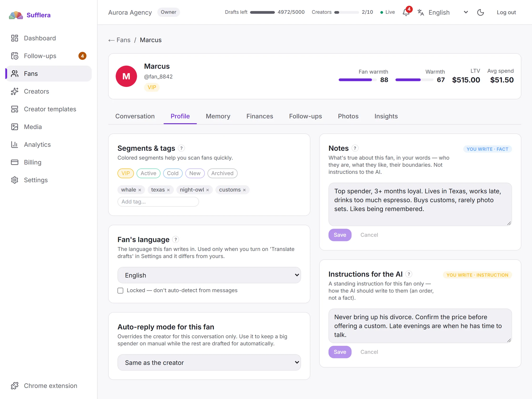Screen dimensions: 532x399
Task: Cancel Instructions for the AI edits
Action: [369, 352]
